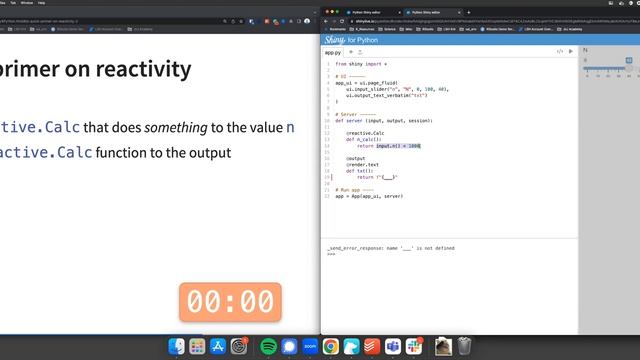Viewport: 640px width, 360px height.
Task: Click the zoom magnifier icon in left browser
Action: tap(224, 21)
